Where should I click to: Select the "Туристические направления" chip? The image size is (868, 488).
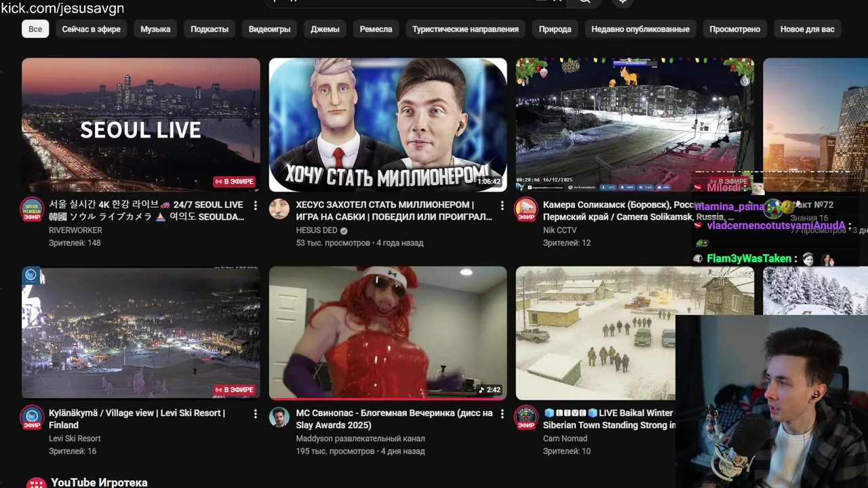[465, 29]
